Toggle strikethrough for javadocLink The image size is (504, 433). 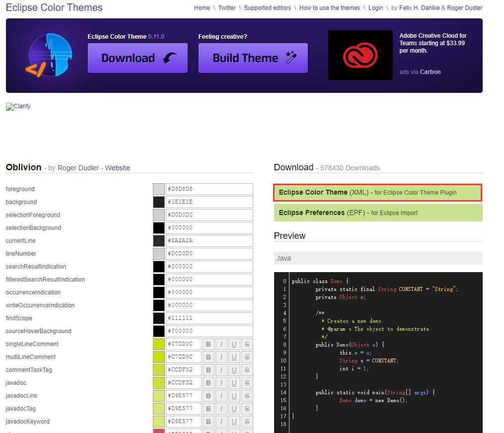[x=247, y=395]
